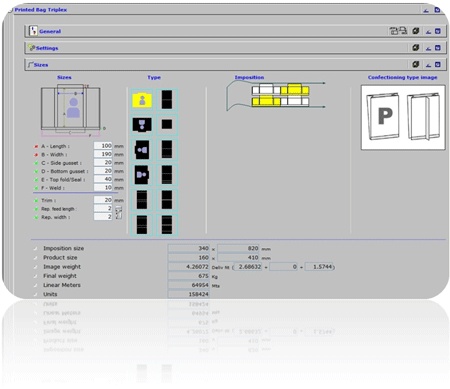This screenshot has width=450, height=389.
Task: Click the Trim value field
Action: [x=103, y=200]
